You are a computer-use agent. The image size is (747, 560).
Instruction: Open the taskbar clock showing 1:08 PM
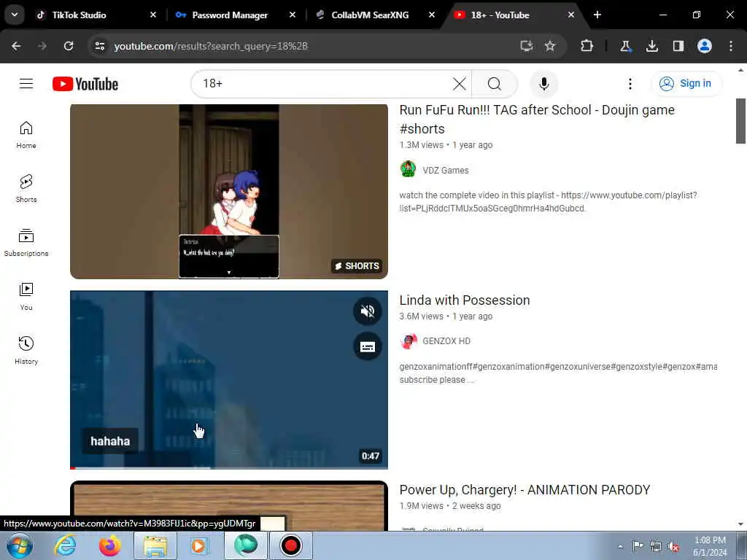click(710, 546)
